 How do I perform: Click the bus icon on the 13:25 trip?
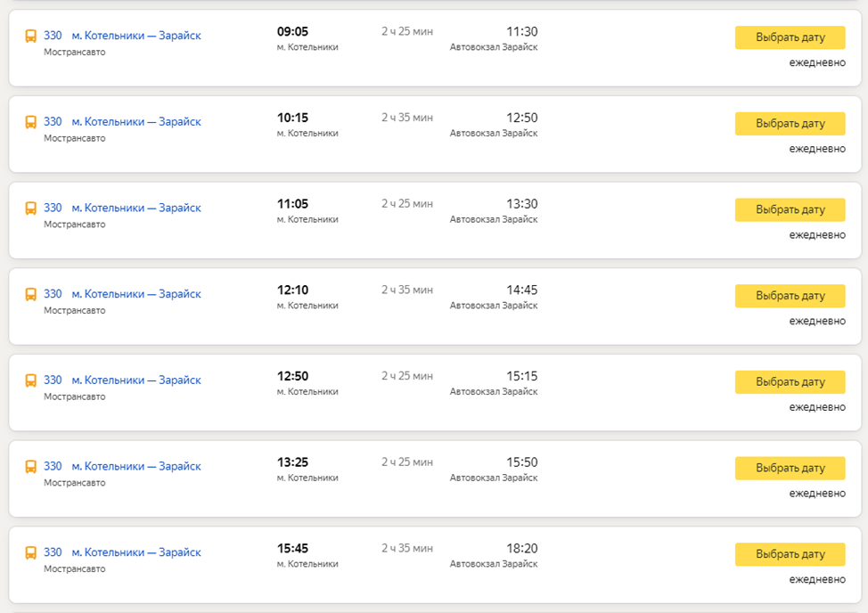31,467
